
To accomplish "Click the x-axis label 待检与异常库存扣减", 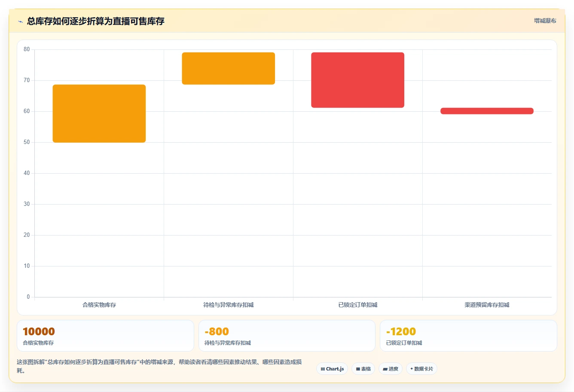I will coord(229,305).
